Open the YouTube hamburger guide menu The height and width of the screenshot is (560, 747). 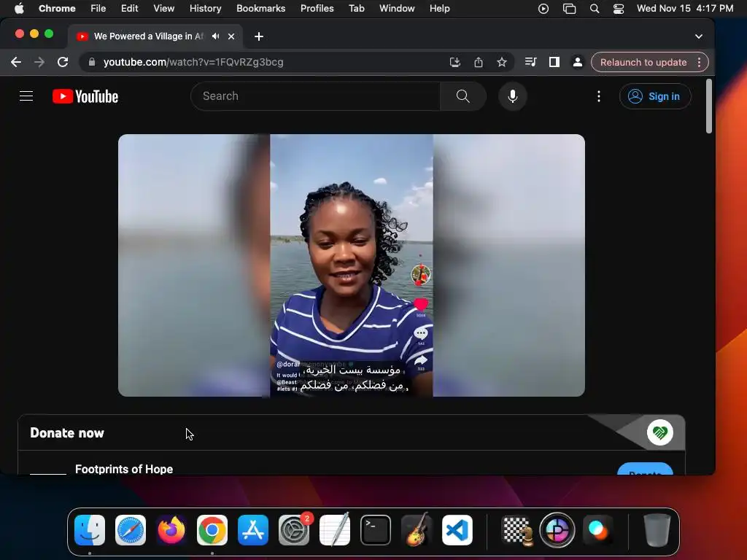pyautogui.click(x=26, y=96)
